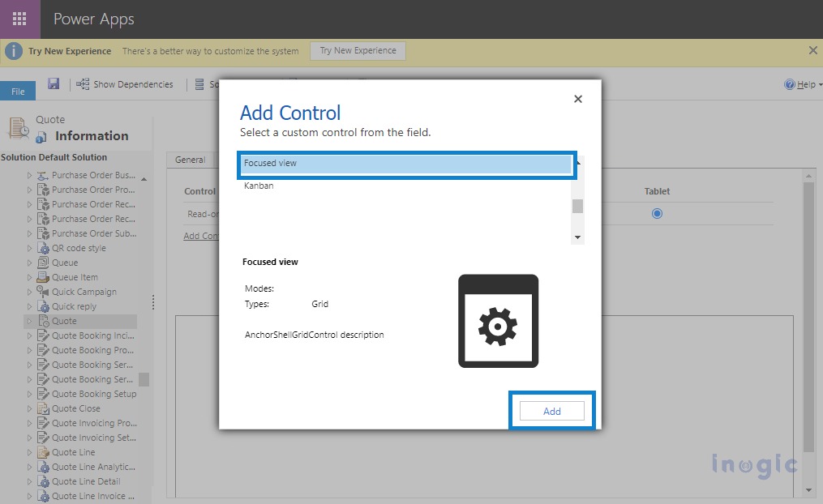Click the Purchase Order Sub... entity icon
Image resolution: width=823 pixels, height=504 pixels.
tap(44, 233)
